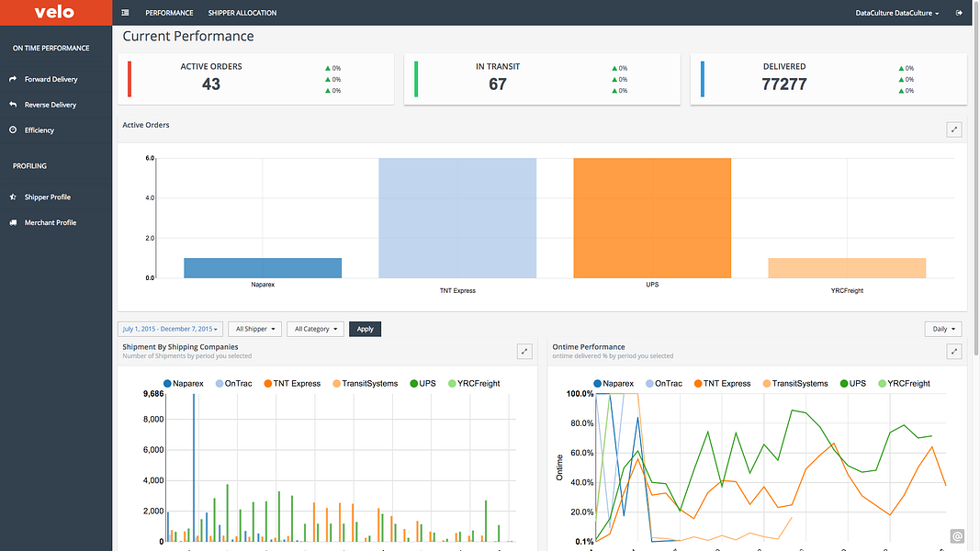Toggle UPS in Ontime Performance legend
The width and height of the screenshot is (980, 551).
tap(853, 384)
